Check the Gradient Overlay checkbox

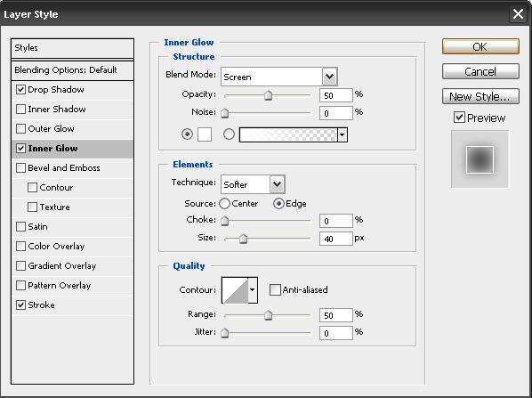pos(20,266)
